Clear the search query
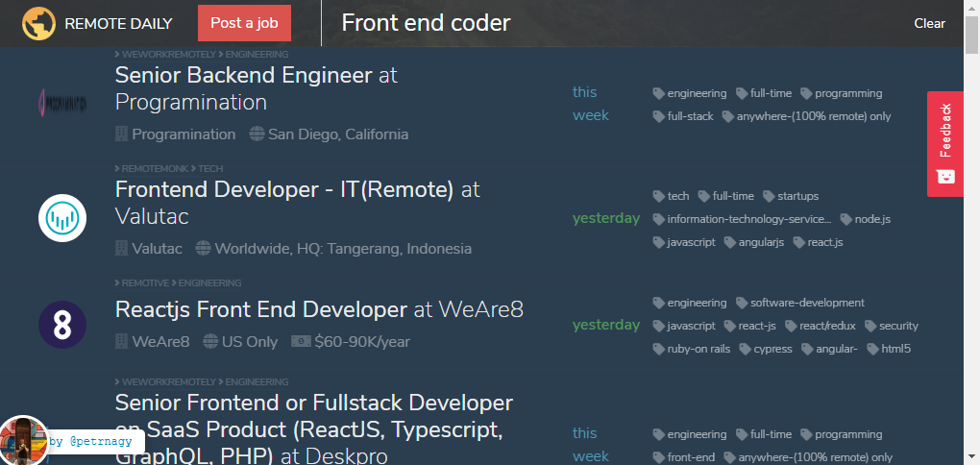 tap(929, 23)
